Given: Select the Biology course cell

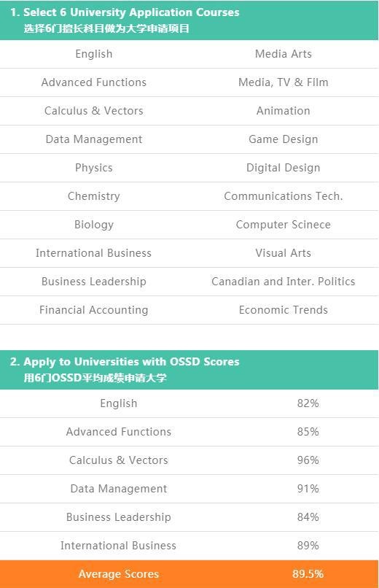Looking at the screenshot, I should coord(93,225).
